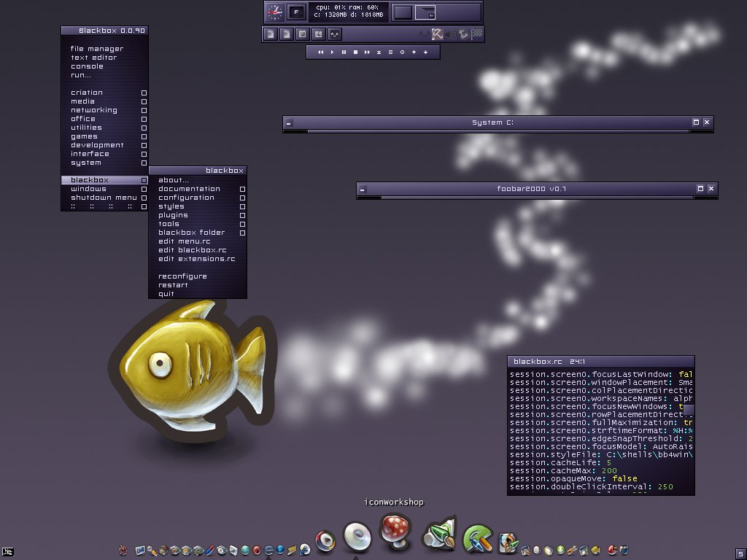Choose edit menu.rc in the blackbox submenu
Viewport: 747px width, 560px height.
tap(185, 241)
